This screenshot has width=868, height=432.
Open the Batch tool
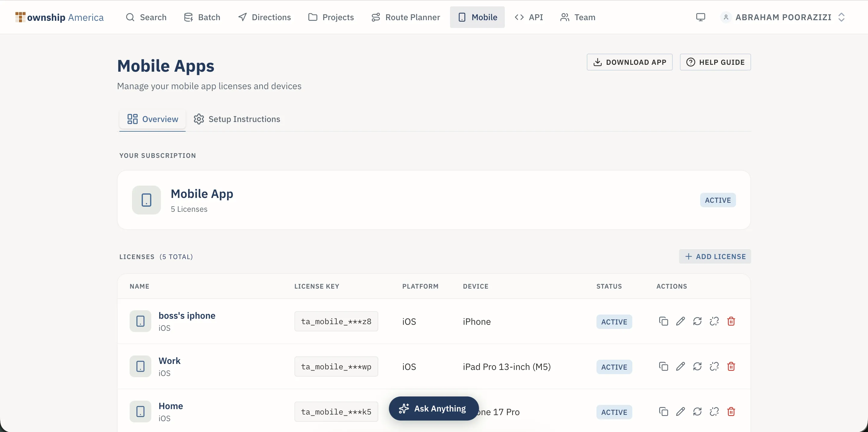202,17
